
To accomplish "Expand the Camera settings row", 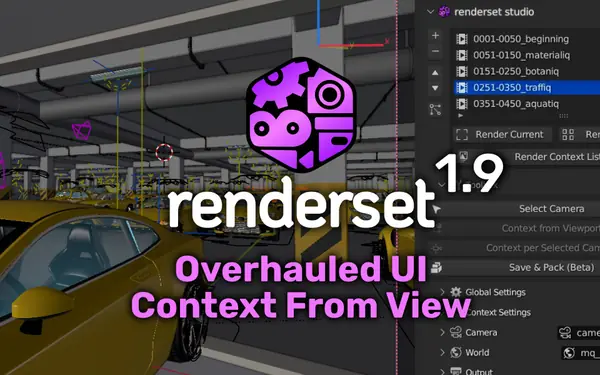I will [x=442, y=332].
